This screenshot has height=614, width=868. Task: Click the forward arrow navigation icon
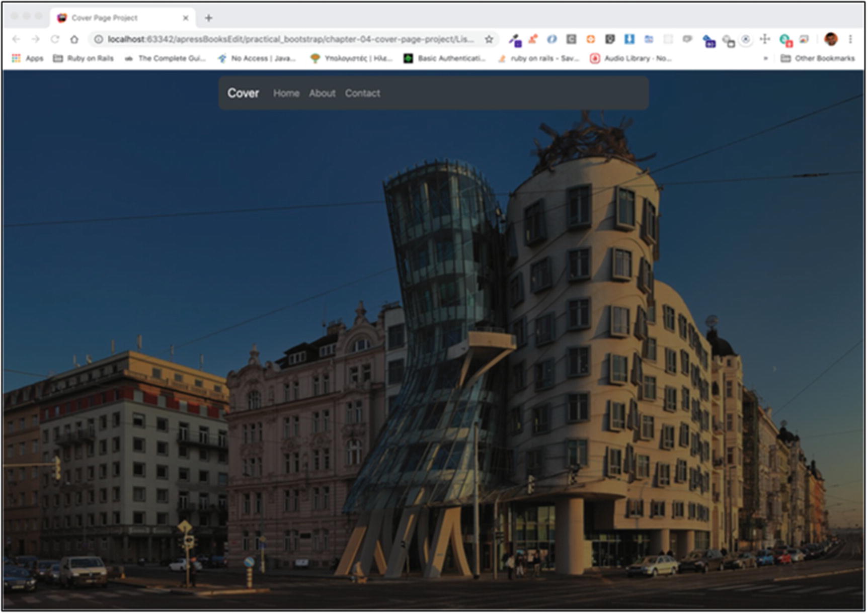tap(35, 39)
